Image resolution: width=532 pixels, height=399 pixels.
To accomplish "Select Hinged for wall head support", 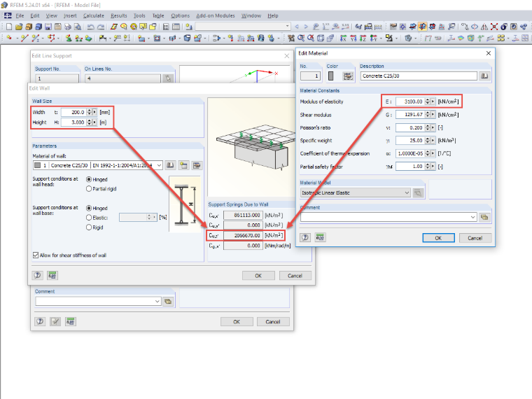I will click(89, 179).
